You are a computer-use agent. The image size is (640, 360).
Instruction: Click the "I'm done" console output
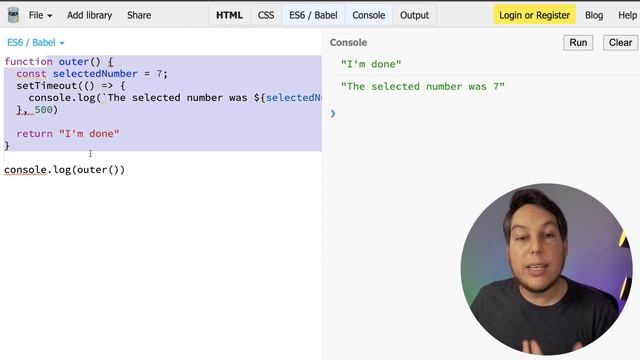click(371, 64)
